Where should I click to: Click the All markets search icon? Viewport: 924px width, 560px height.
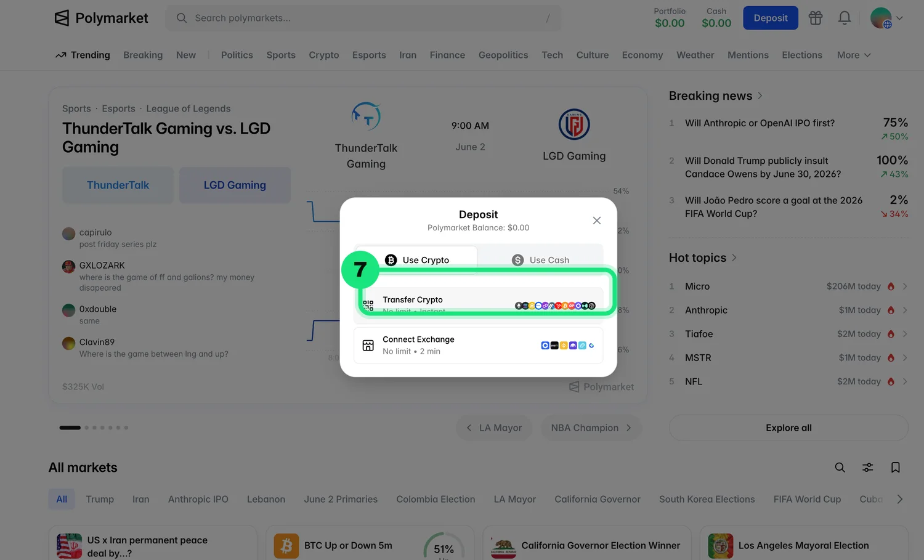tap(840, 468)
